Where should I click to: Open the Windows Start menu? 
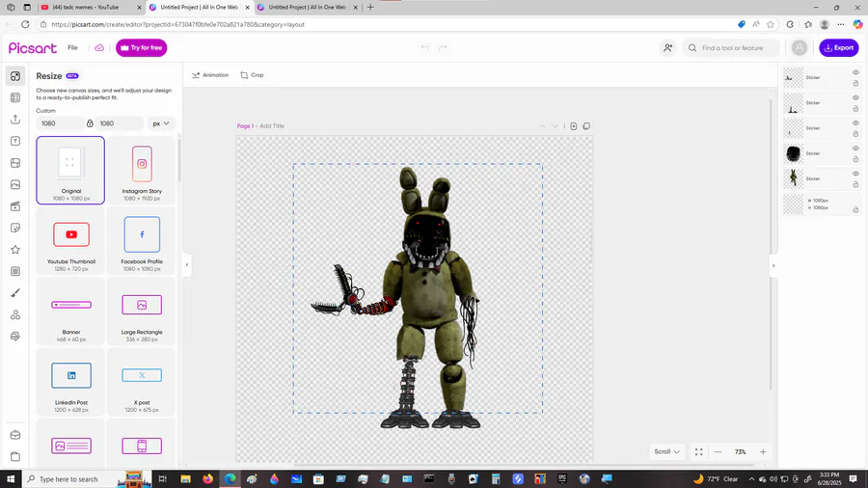click(11, 479)
